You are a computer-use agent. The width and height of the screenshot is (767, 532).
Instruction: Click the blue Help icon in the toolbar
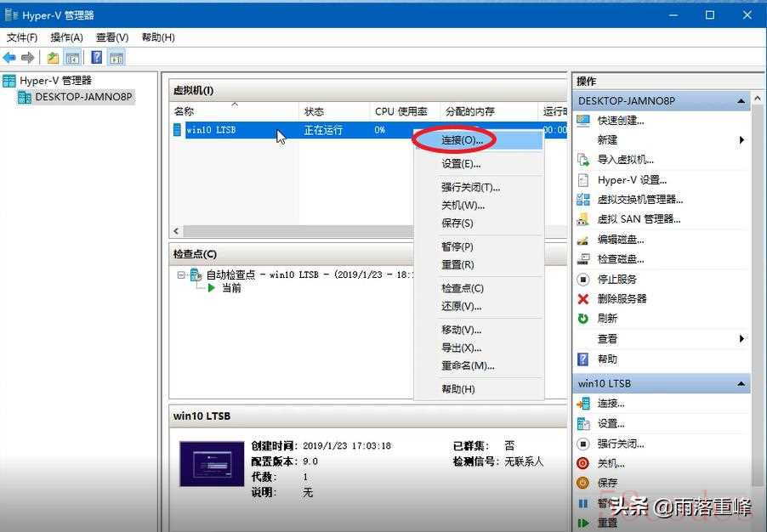coord(97,58)
